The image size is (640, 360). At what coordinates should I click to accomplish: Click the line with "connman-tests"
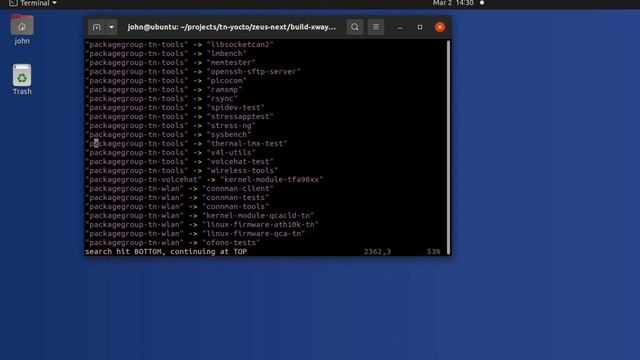177,197
